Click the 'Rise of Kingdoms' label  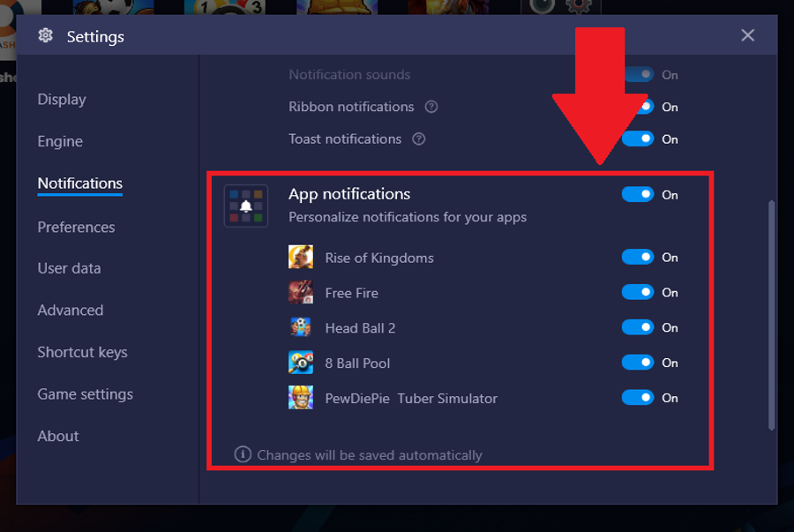(379, 259)
